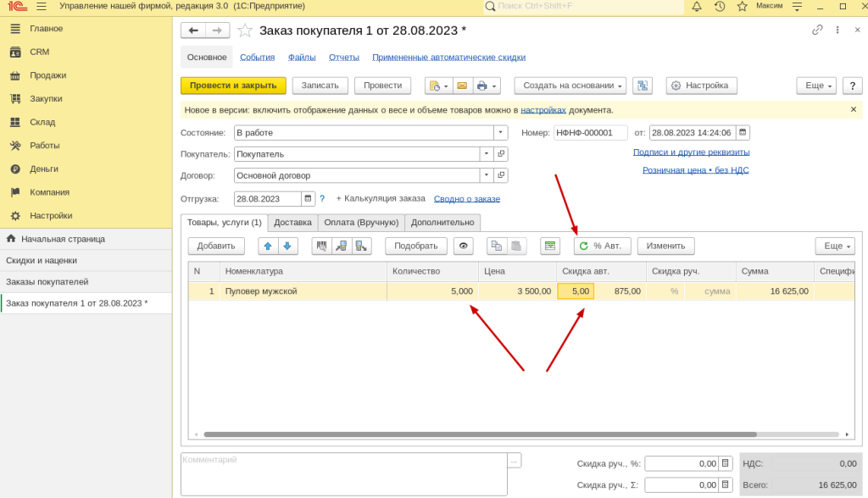
Task: Expand Калькуляция заказа section
Action: 381,198
